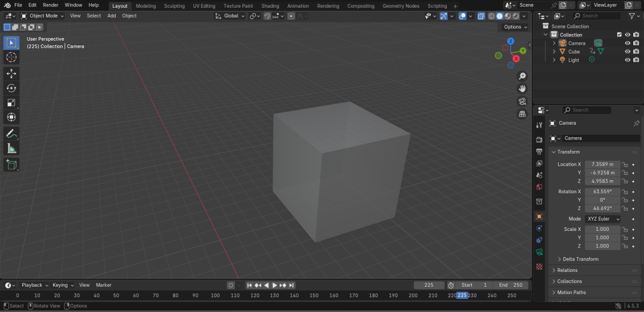
Task: Activate the Move tool
Action: coord(11,73)
